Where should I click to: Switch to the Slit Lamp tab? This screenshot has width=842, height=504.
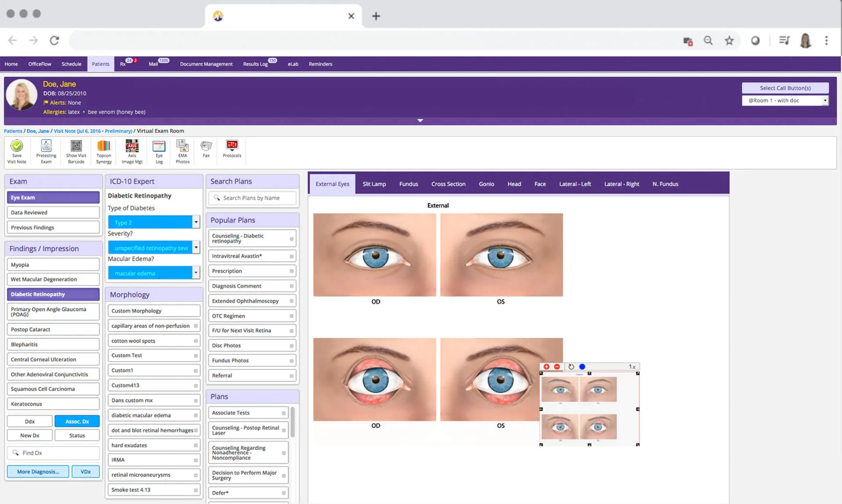point(374,184)
